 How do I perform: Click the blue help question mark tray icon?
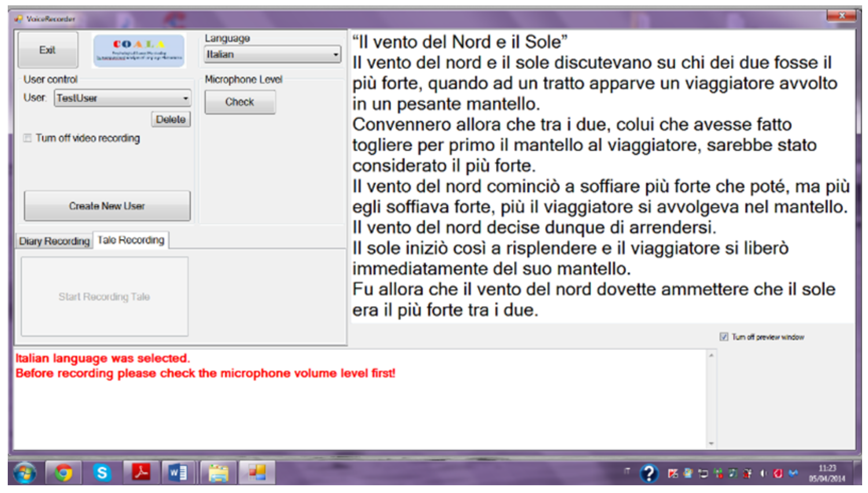tap(649, 473)
